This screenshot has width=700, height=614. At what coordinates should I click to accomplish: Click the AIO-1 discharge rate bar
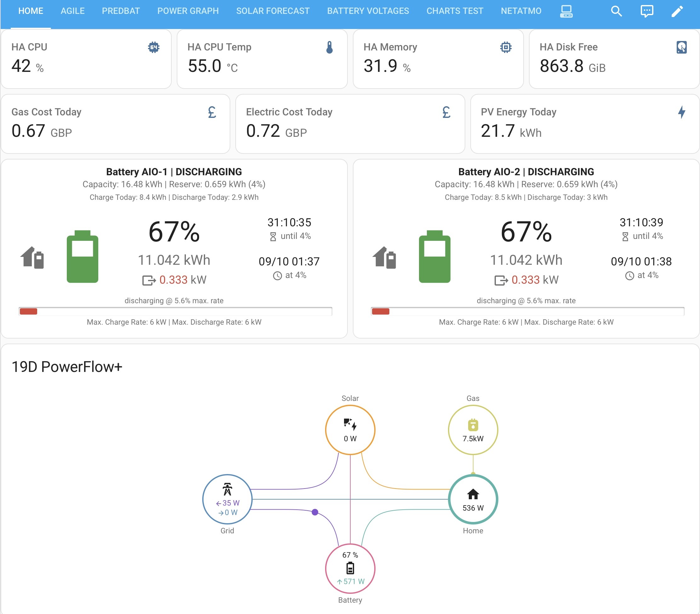175,311
